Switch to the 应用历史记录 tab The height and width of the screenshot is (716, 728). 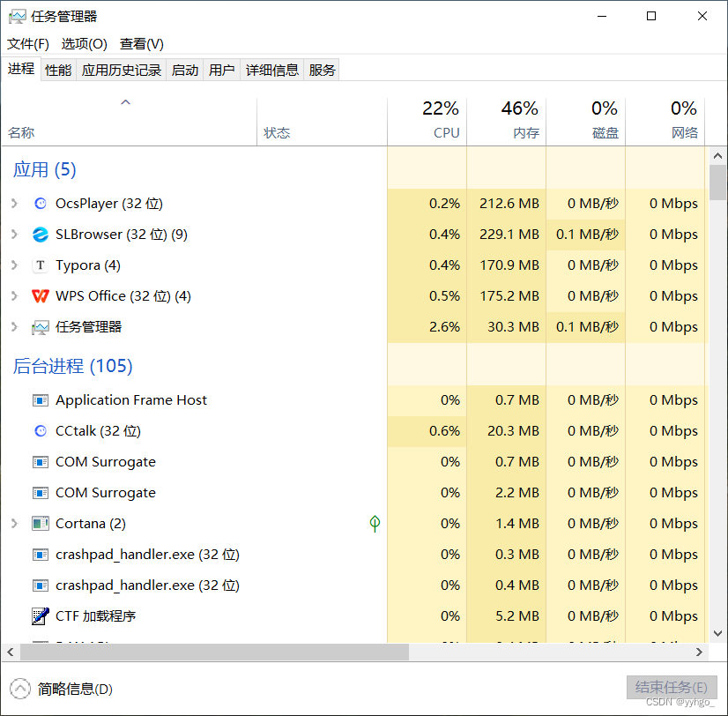click(x=121, y=71)
